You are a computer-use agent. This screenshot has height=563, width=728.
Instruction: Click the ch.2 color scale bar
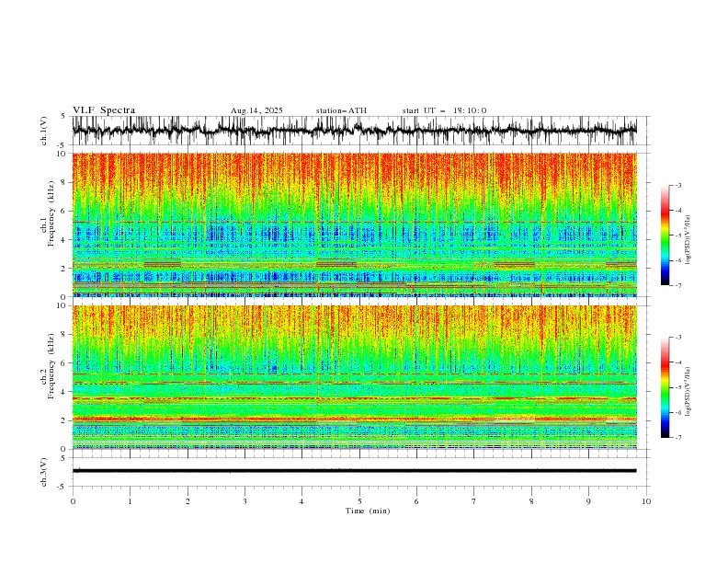(x=665, y=387)
